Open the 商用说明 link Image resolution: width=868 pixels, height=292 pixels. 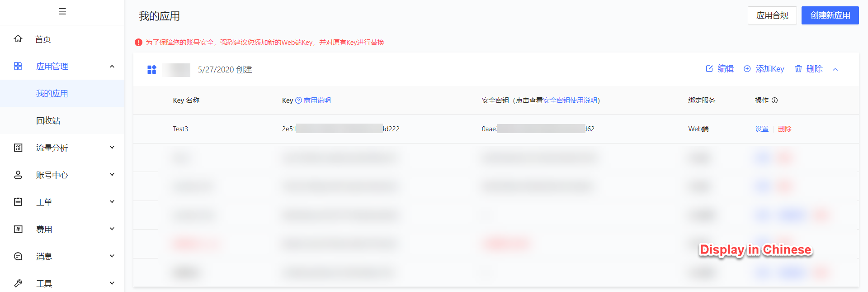click(317, 101)
